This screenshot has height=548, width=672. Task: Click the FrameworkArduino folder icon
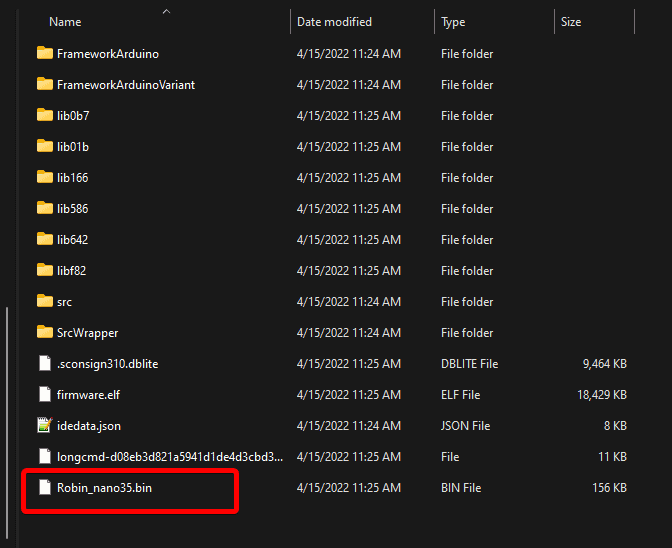click(x=45, y=53)
